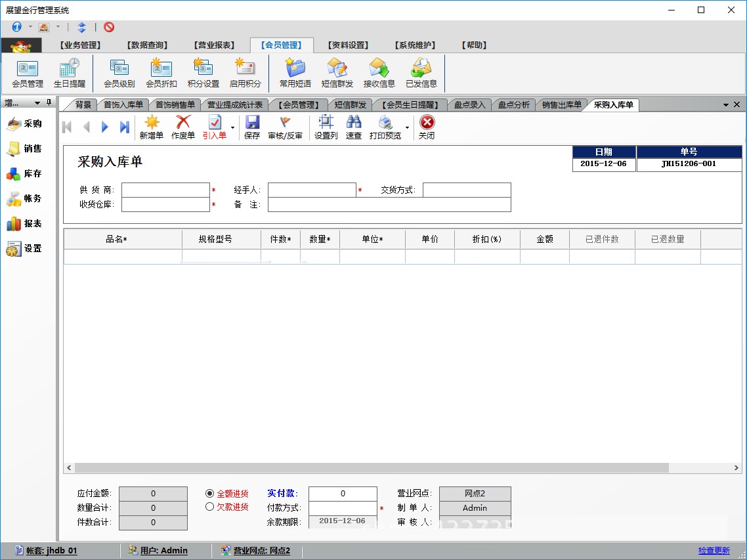
Task: Open 设置 section in sidebar
Action: coord(25,248)
